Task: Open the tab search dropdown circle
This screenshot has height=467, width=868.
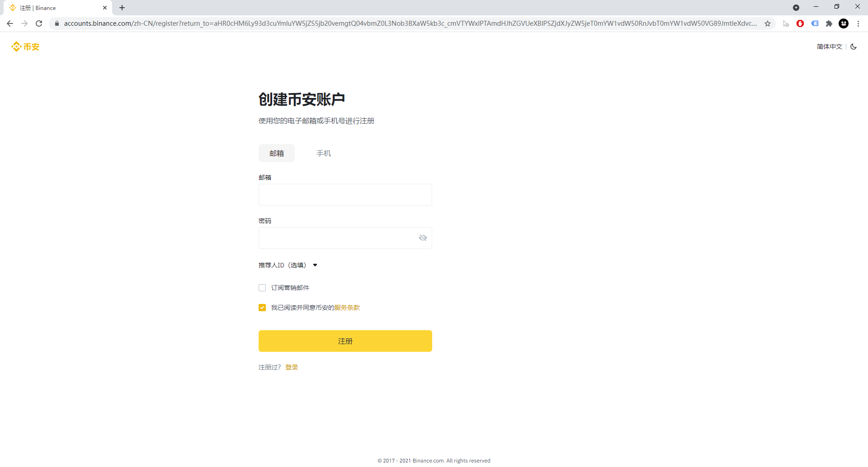Action: click(x=796, y=8)
